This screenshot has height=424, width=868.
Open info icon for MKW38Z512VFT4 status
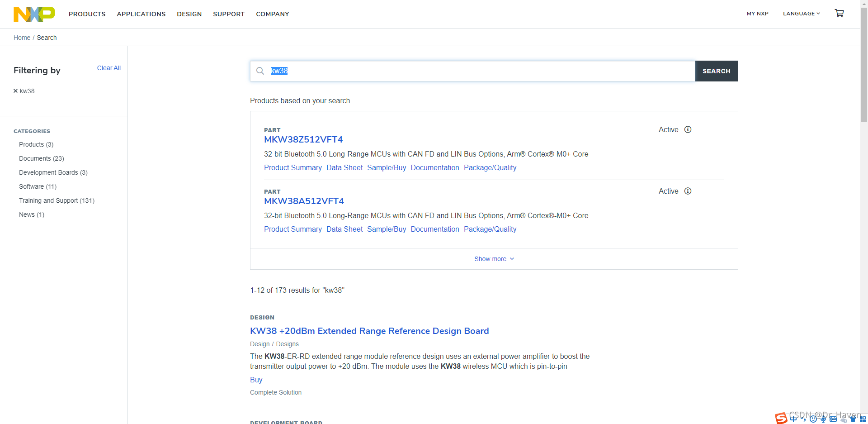pos(688,129)
